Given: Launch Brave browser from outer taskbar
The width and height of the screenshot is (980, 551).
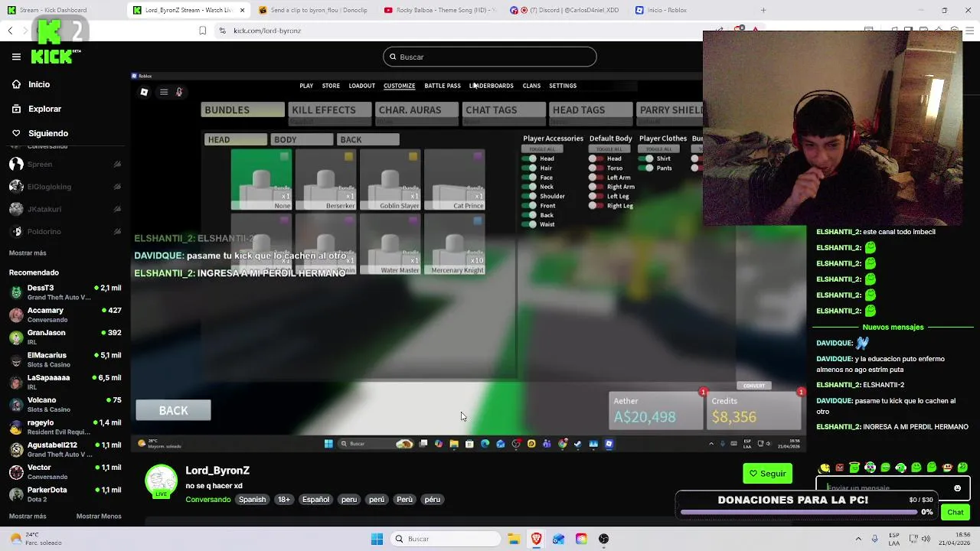Looking at the screenshot, I should tap(536, 539).
